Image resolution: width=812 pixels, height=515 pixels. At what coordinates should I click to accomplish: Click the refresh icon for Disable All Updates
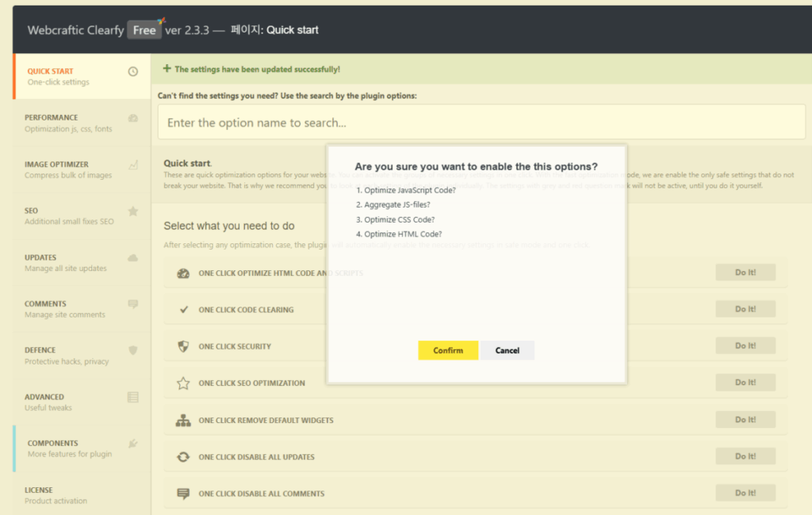pos(183,457)
